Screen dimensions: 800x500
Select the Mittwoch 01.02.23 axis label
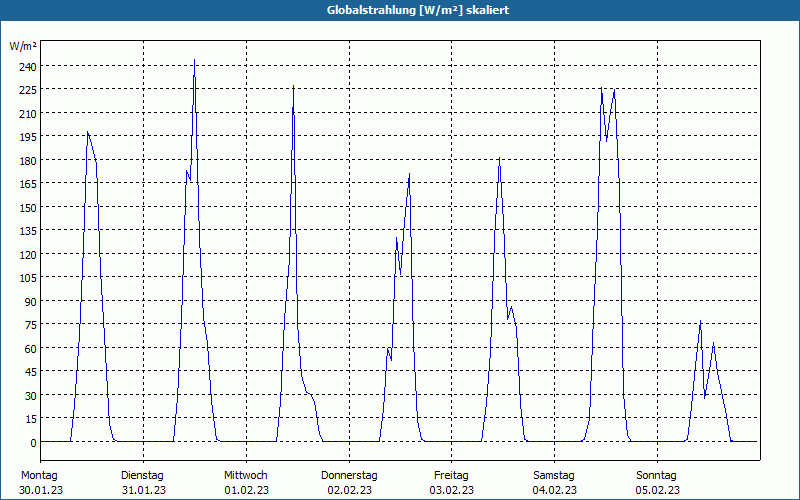(246, 483)
